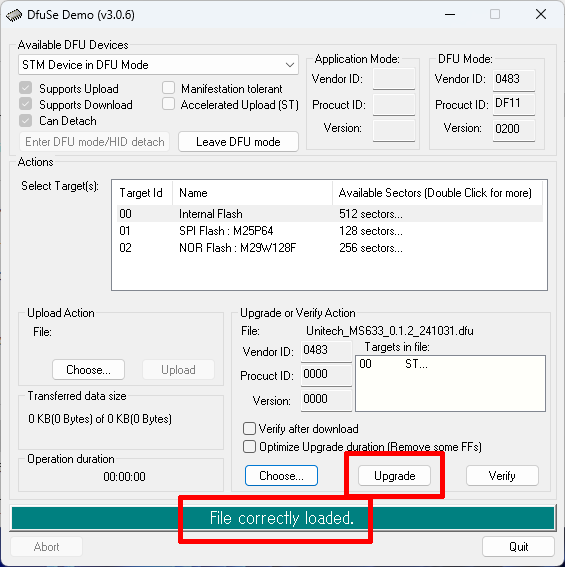Click the Available Sectors column header

[x=437, y=193]
